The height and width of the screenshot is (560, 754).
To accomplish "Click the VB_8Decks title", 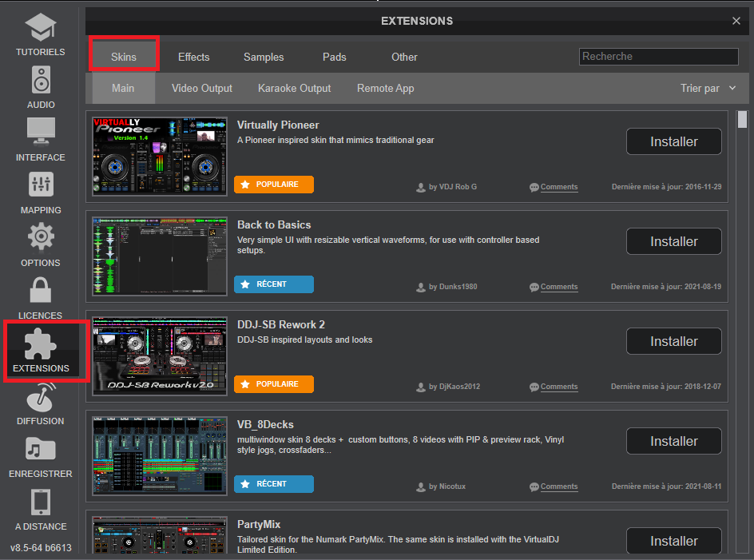I will [265, 425].
